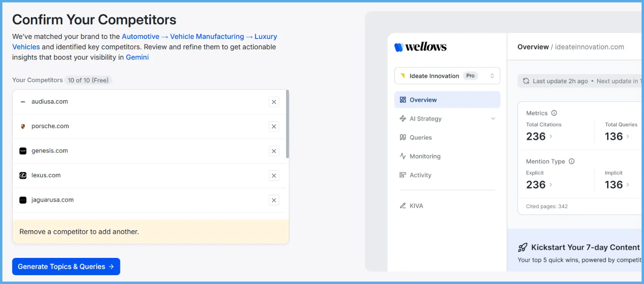
Task: Click the KIVA pencil icon
Action: [x=403, y=206]
